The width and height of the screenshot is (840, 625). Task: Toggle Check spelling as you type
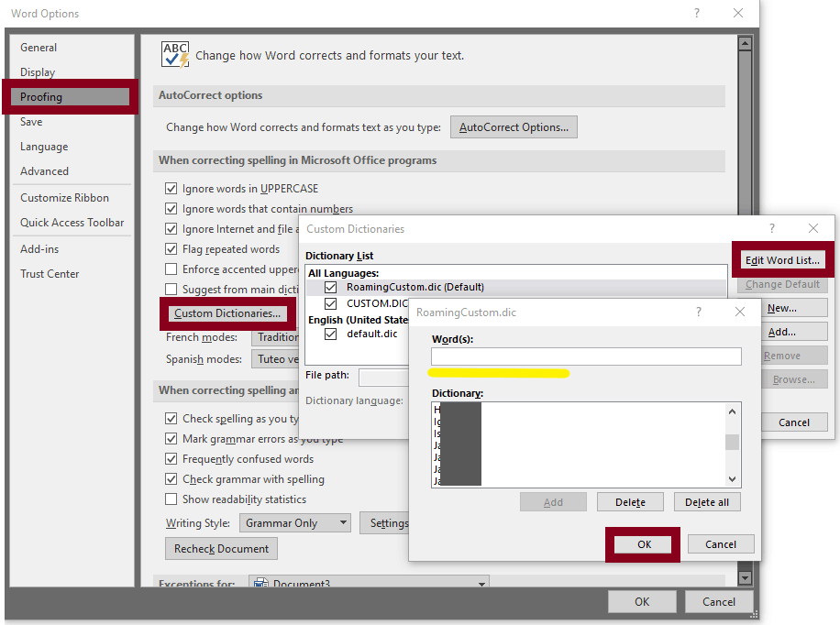point(171,419)
